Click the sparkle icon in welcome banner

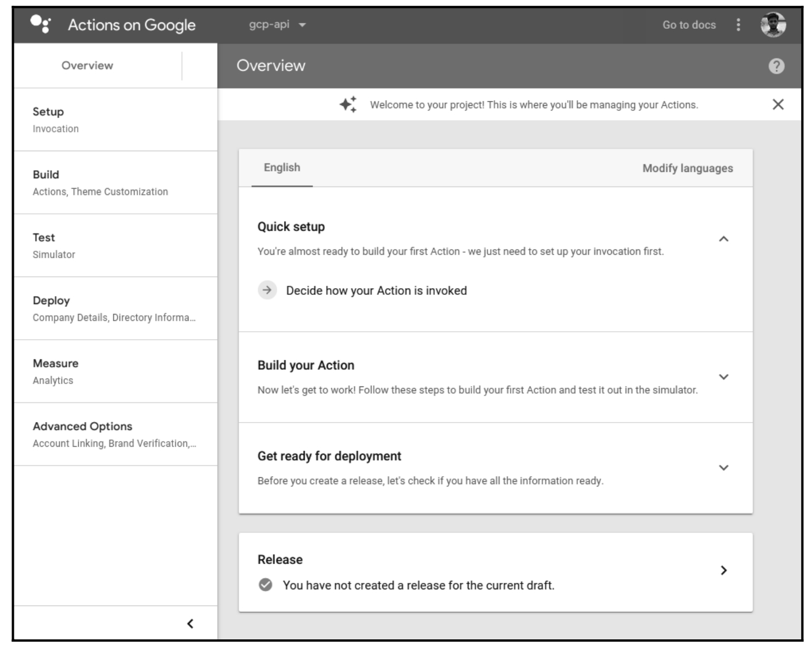[x=348, y=105]
